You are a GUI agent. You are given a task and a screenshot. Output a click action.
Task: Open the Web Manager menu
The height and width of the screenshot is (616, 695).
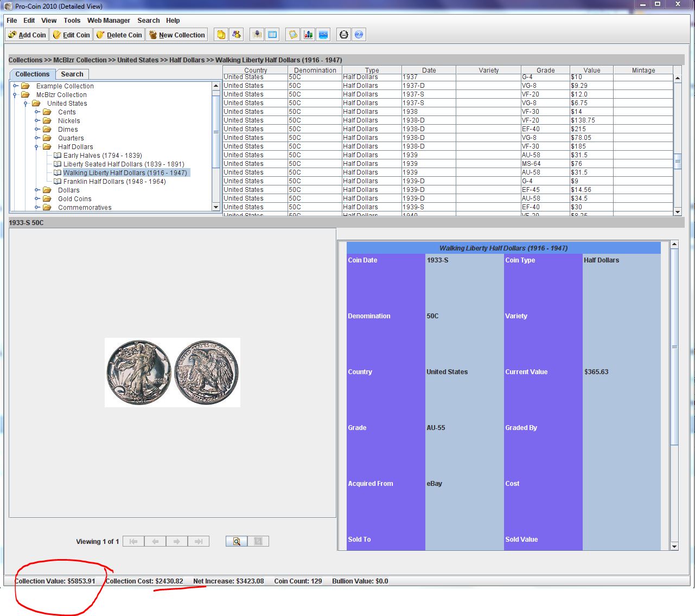(x=109, y=21)
